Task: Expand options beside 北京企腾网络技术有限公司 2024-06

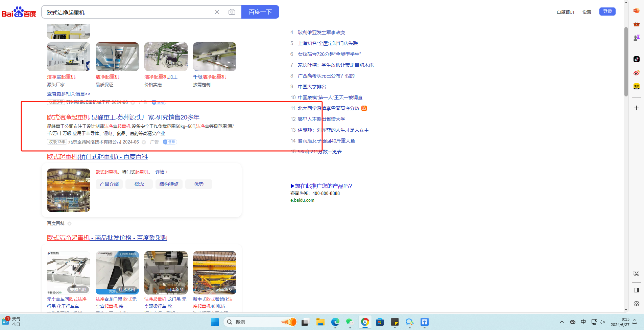Action: coord(144,142)
